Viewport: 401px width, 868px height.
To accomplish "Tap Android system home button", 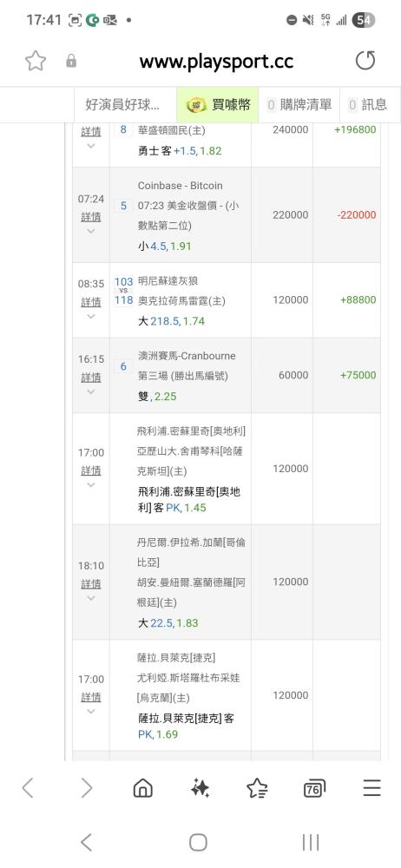I will (198, 843).
